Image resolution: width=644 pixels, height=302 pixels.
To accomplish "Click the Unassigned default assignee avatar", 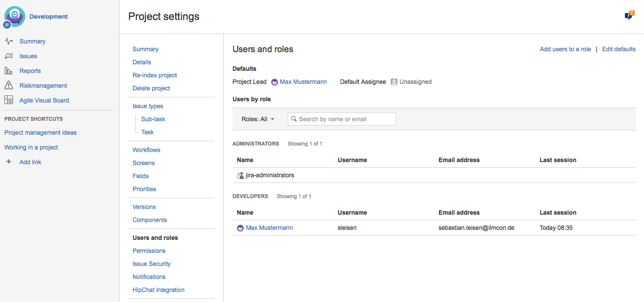I will (394, 82).
